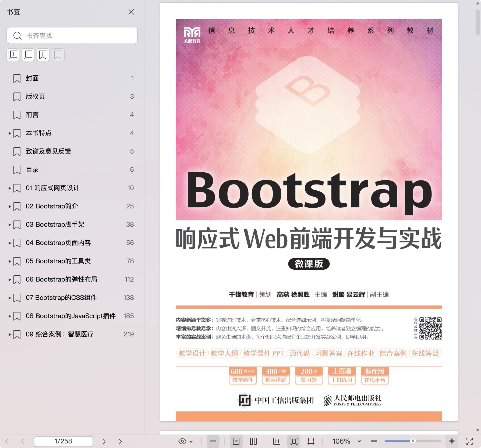Screen dimensions: 481x448
Task: Expand the 08 Bootstrap的JavaScript插件 chapter arrow
Action: point(9,316)
